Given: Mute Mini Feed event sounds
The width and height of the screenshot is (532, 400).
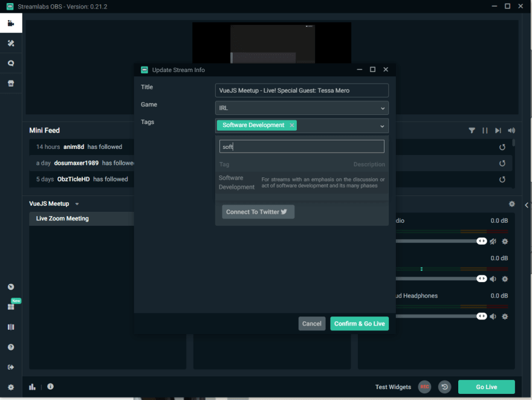Looking at the screenshot, I should 511,130.
